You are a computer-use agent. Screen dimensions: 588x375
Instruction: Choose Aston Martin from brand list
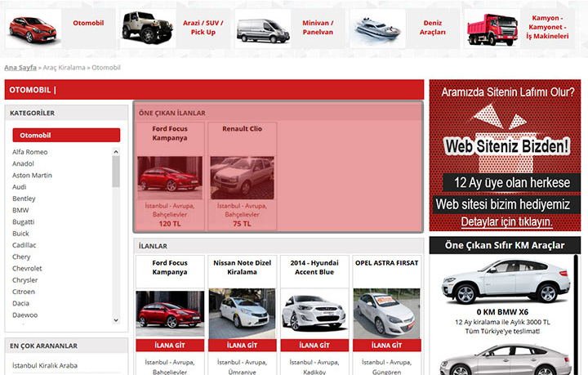pyautogui.click(x=32, y=175)
